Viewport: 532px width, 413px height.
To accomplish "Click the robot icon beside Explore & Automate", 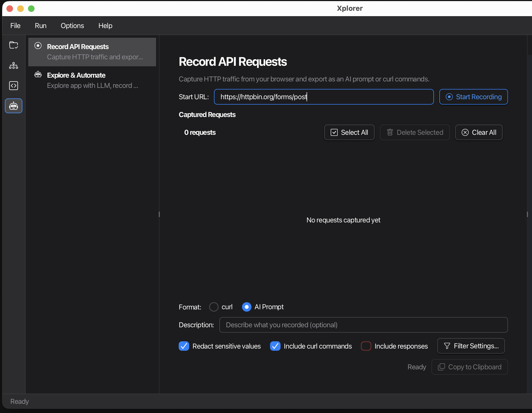I will pyautogui.click(x=38, y=74).
